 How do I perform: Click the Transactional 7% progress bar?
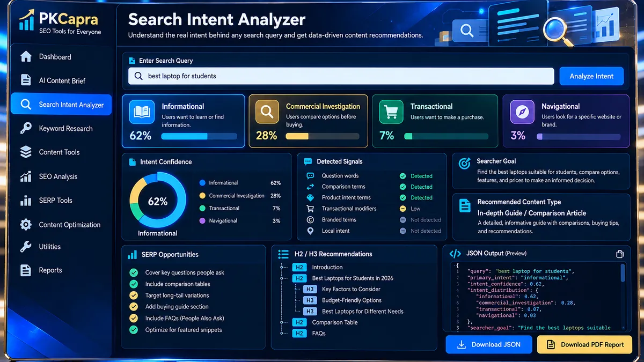(x=447, y=137)
